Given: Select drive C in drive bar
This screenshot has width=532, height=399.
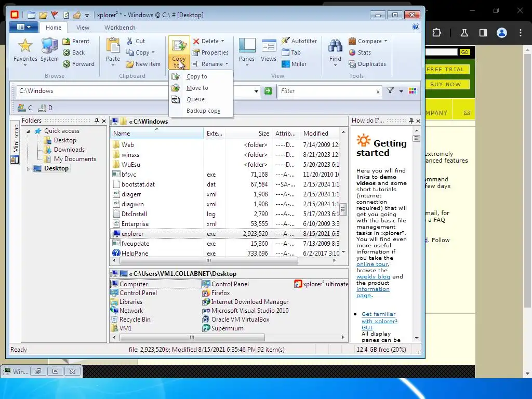Looking at the screenshot, I should pyautogui.click(x=25, y=108).
